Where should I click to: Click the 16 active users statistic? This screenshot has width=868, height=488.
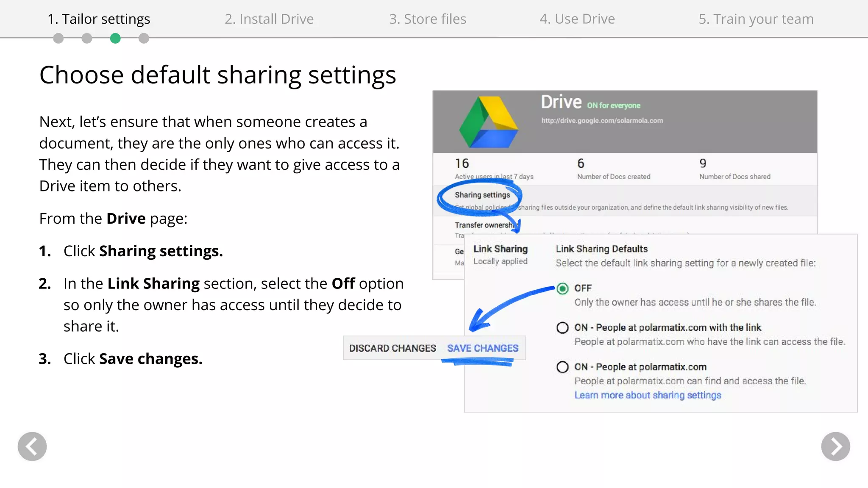coord(494,169)
